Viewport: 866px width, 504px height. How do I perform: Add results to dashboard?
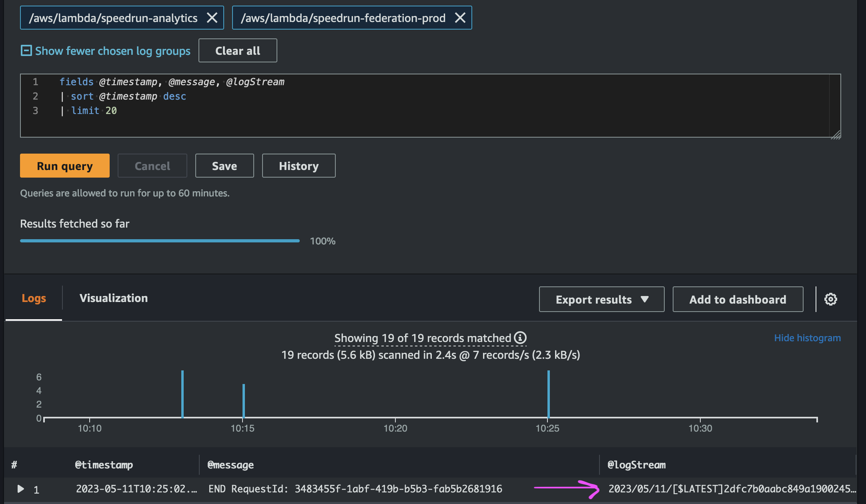(x=738, y=299)
